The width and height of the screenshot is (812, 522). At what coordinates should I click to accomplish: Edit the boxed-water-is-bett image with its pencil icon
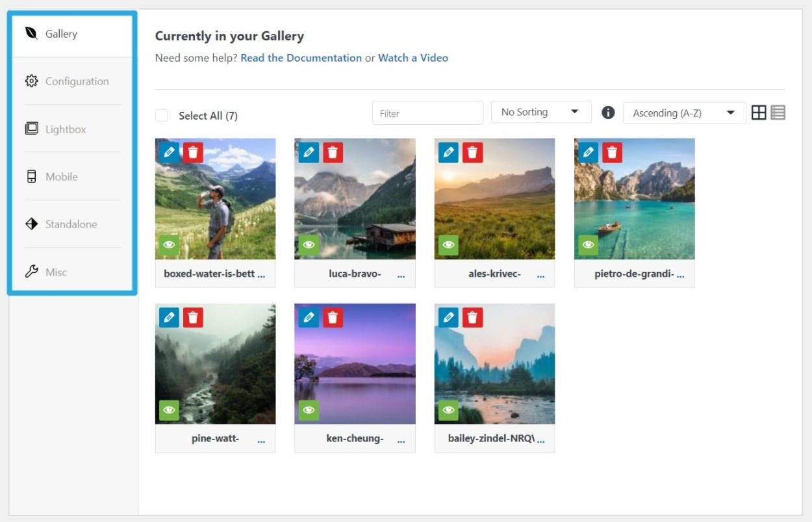pos(169,152)
